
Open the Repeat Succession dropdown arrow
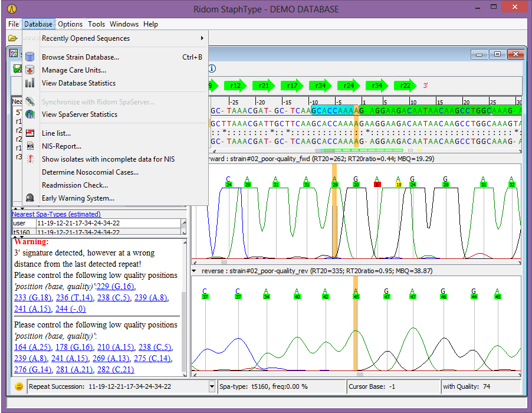coord(212,386)
